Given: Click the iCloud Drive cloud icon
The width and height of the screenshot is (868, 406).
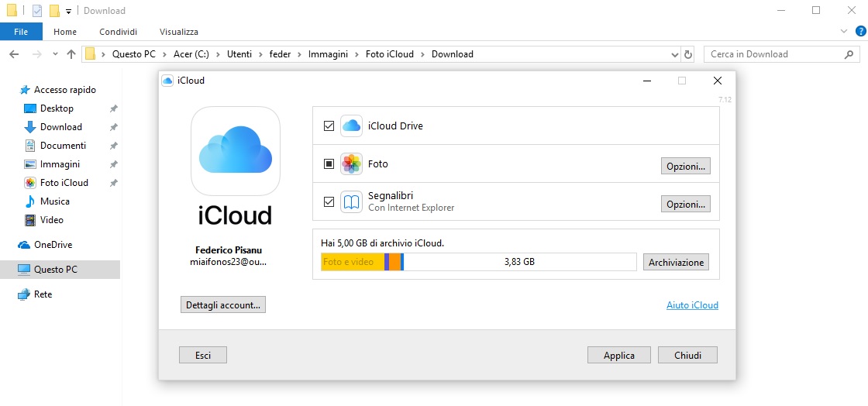Looking at the screenshot, I should (351, 126).
